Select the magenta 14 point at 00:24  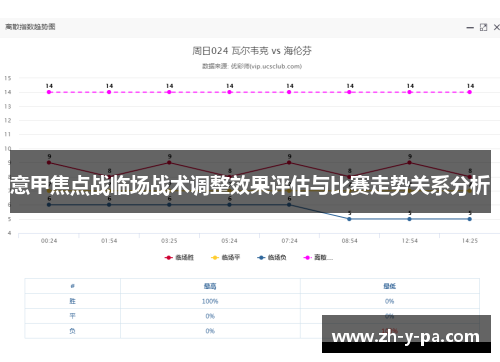tap(49, 92)
